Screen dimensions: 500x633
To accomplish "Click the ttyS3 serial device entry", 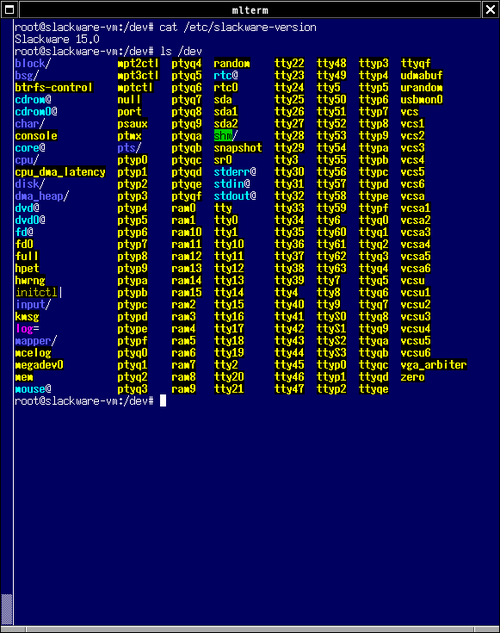I will click(x=331, y=353).
